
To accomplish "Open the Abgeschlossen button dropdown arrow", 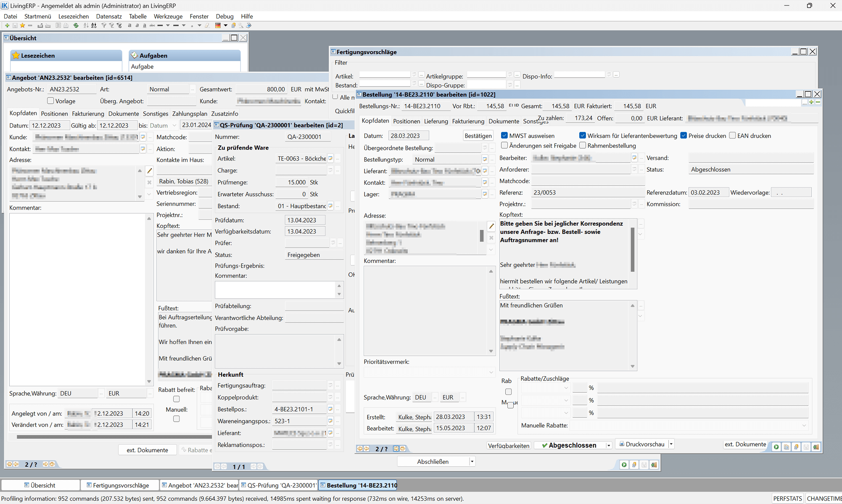I will point(608,445).
